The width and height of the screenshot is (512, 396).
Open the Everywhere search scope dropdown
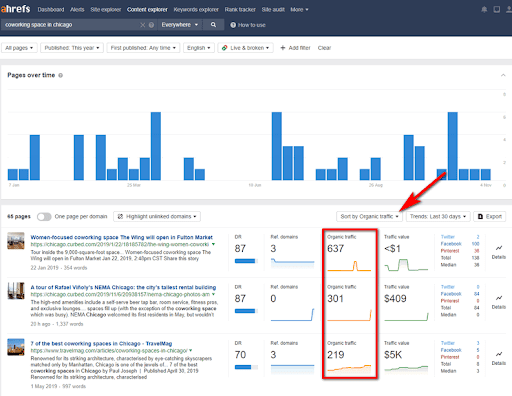tap(180, 25)
